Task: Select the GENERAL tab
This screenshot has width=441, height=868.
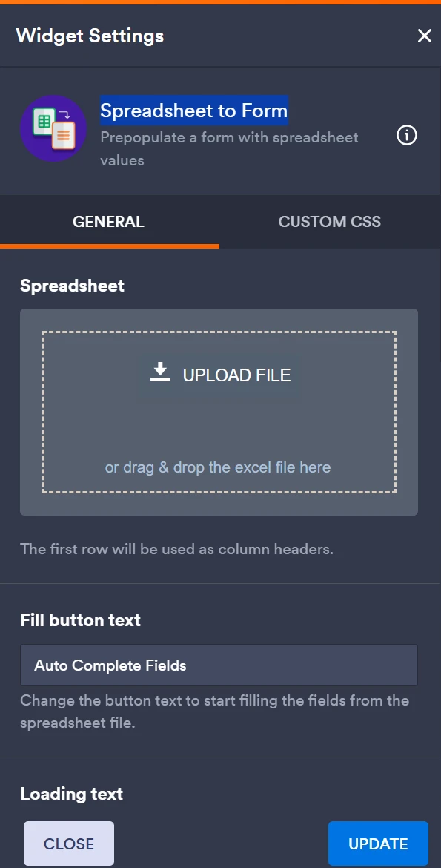Action: [108, 221]
